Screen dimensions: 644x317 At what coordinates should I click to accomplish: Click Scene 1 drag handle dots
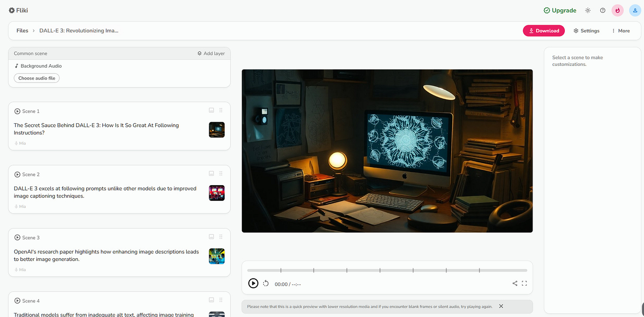pos(221,111)
